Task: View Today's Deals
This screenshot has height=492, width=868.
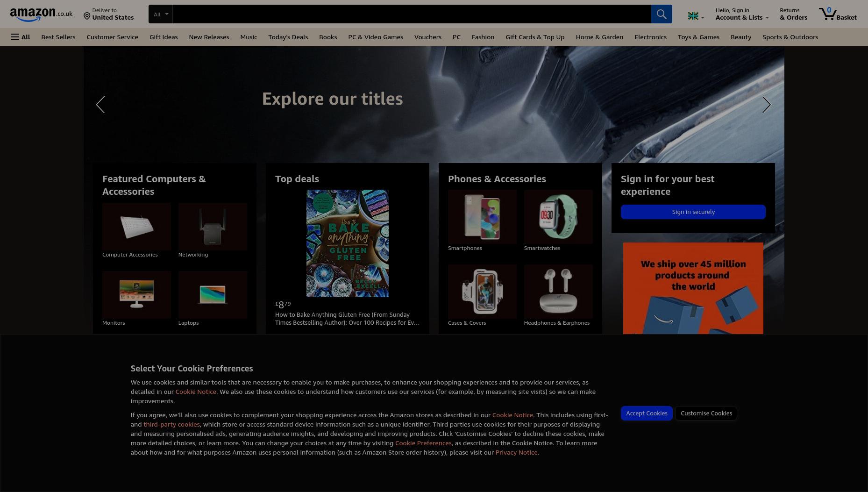Action: point(288,37)
